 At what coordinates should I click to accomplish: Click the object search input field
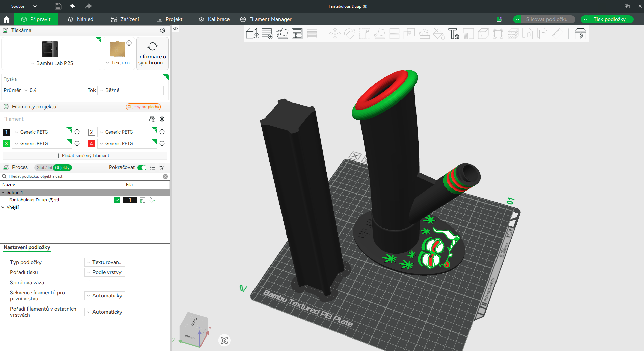84,176
